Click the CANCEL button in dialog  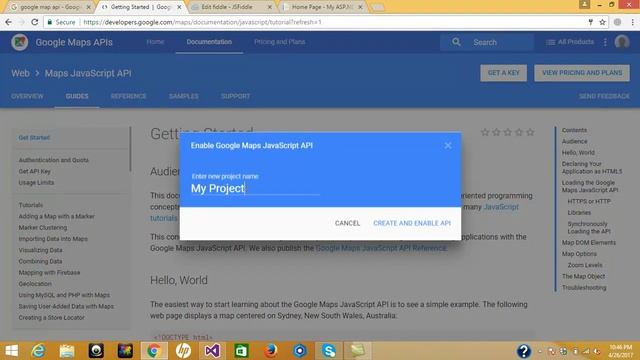point(347,223)
